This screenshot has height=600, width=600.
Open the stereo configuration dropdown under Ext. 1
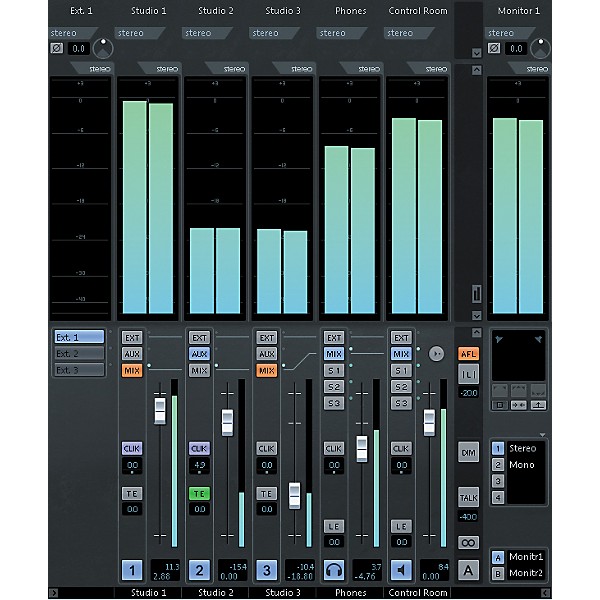click(73, 33)
